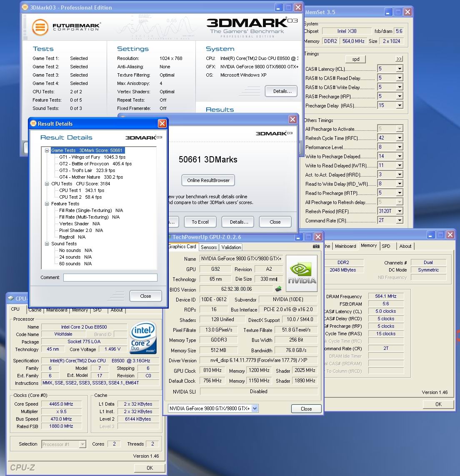Click the Futuremark orange logo in 3DMark03
460x476 pixels.
tap(40, 27)
